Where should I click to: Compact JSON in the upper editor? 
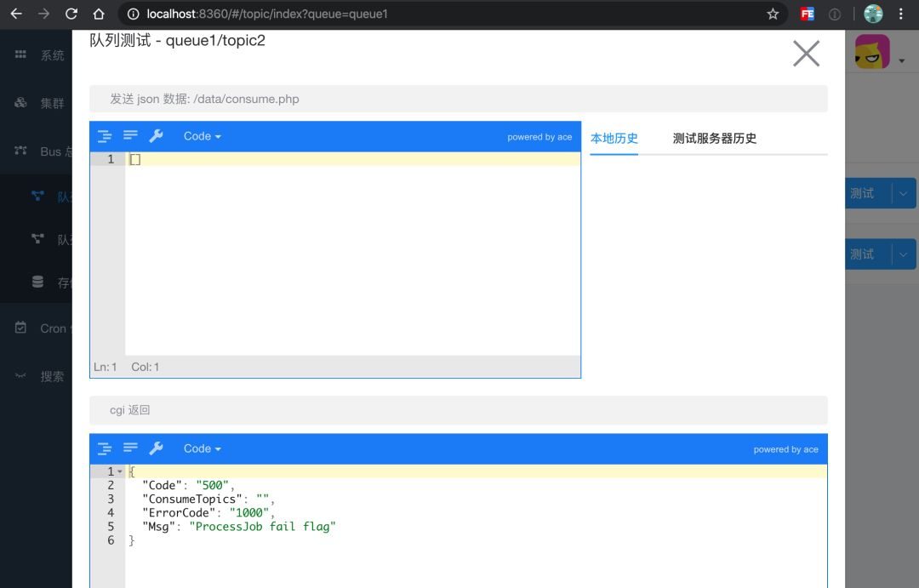130,136
